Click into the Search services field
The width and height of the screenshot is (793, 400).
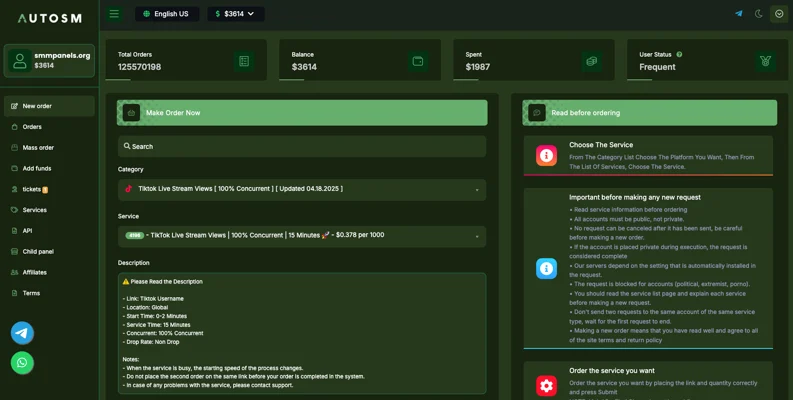302,146
